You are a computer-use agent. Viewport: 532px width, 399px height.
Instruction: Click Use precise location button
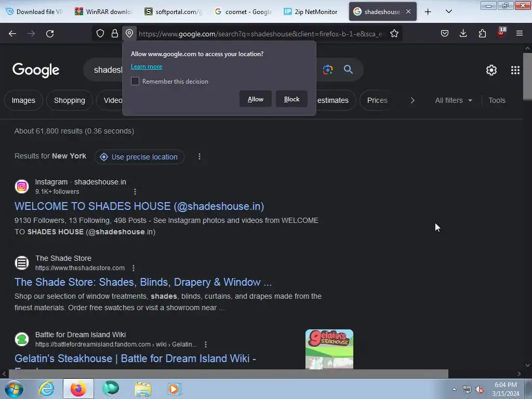(139, 157)
